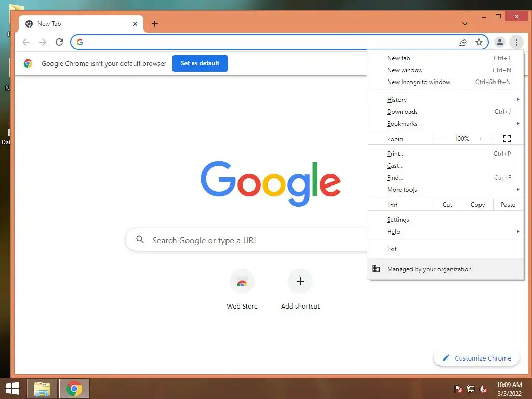Viewport: 532px width, 399px height.
Task: Expand the Bookmarks submenu
Action: [445, 124]
